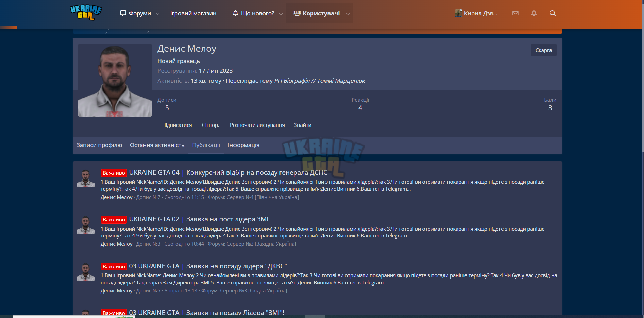Click Денис Мелоу author name under ДКВС post
The image size is (644, 318).
point(117,291)
